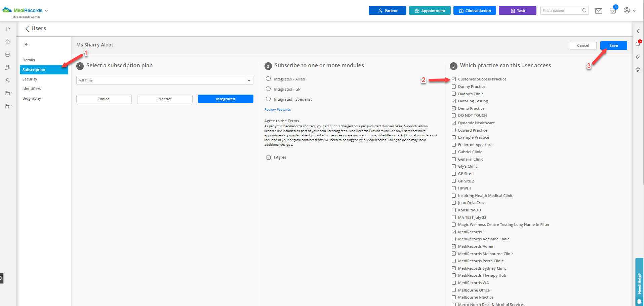Open the folder icon in sidebar
The image size is (644, 306).
[x=8, y=93]
